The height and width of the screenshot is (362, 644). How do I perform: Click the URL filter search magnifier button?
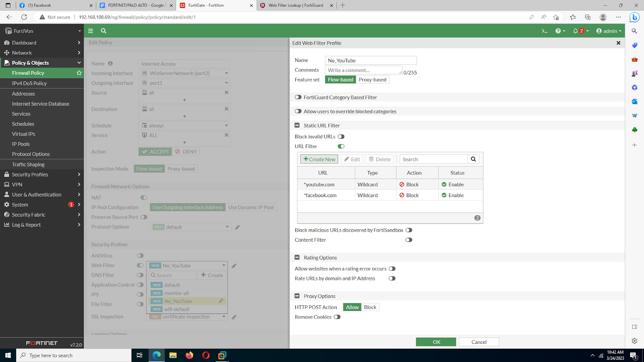(x=473, y=159)
